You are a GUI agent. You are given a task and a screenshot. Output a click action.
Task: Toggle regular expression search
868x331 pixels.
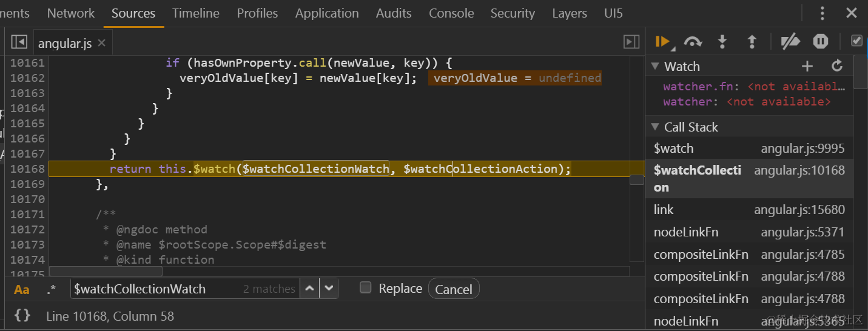coord(51,289)
